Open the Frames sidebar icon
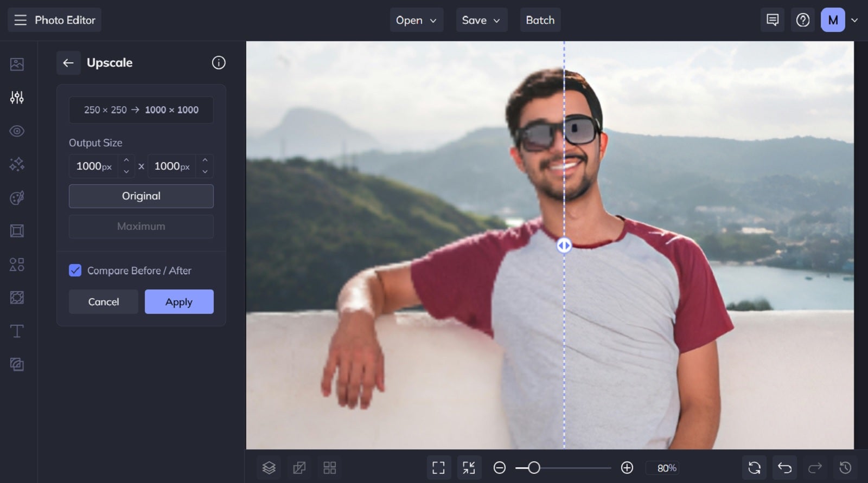The image size is (868, 483). (17, 231)
